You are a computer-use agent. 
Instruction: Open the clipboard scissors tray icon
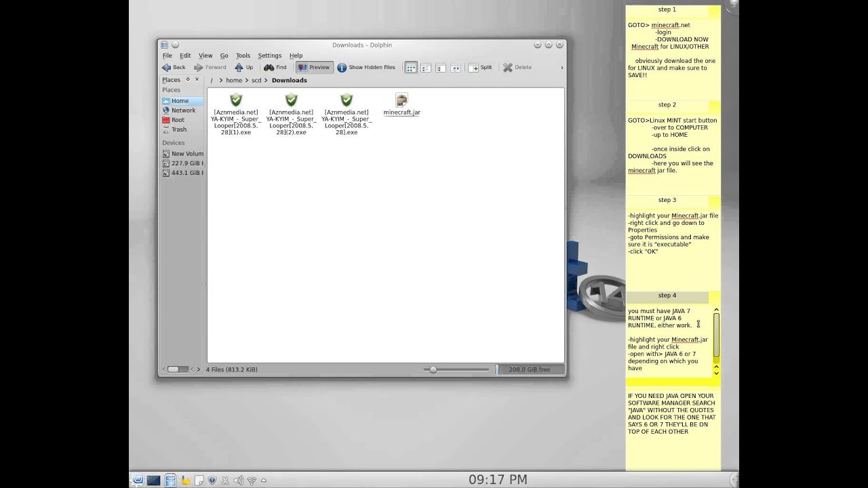[x=225, y=481]
